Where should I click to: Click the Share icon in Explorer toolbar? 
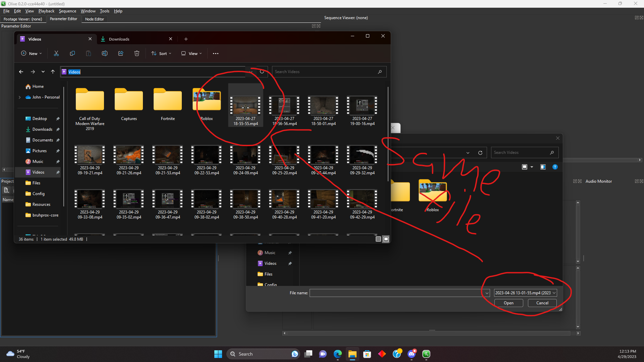121,54
